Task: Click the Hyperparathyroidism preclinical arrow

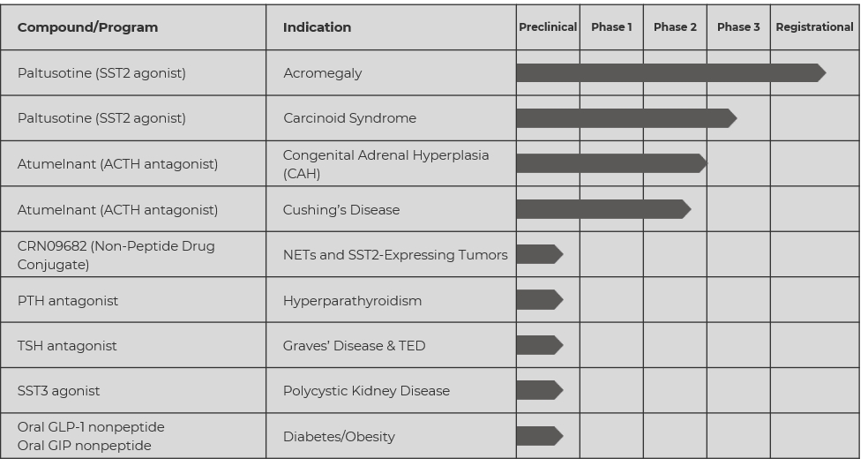Action: coord(539,300)
